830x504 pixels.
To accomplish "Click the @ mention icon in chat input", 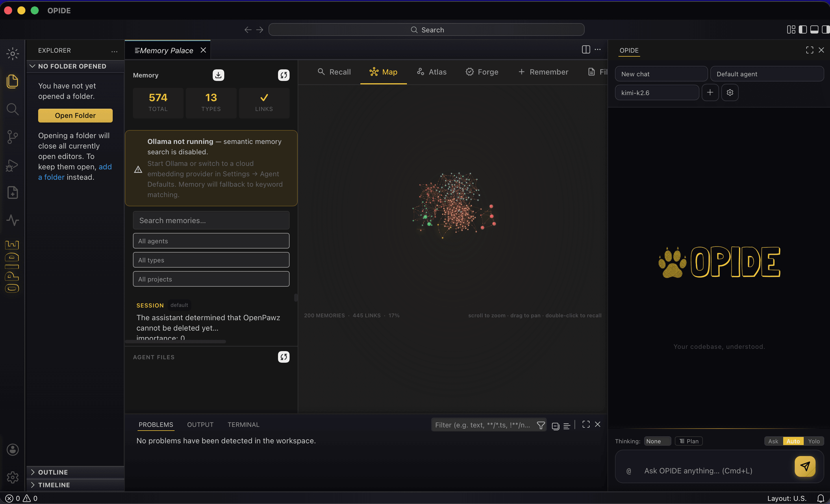I will point(629,471).
